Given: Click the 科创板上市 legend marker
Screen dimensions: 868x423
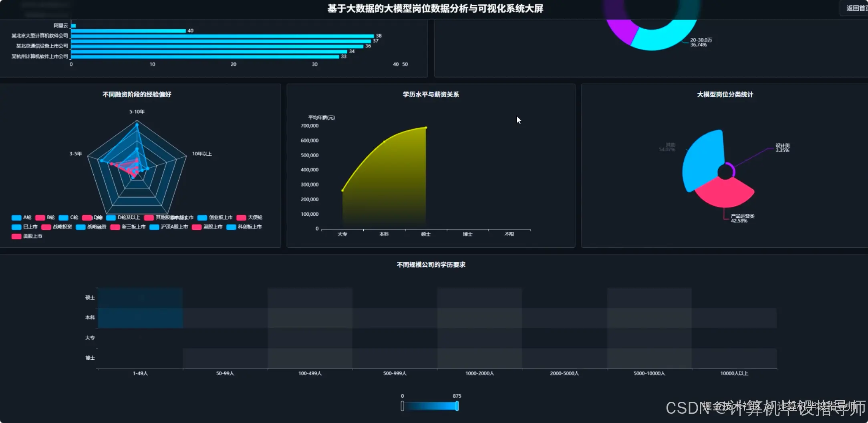Looking at the screenshot, I should pyautogui.click(x=231, y=227).
